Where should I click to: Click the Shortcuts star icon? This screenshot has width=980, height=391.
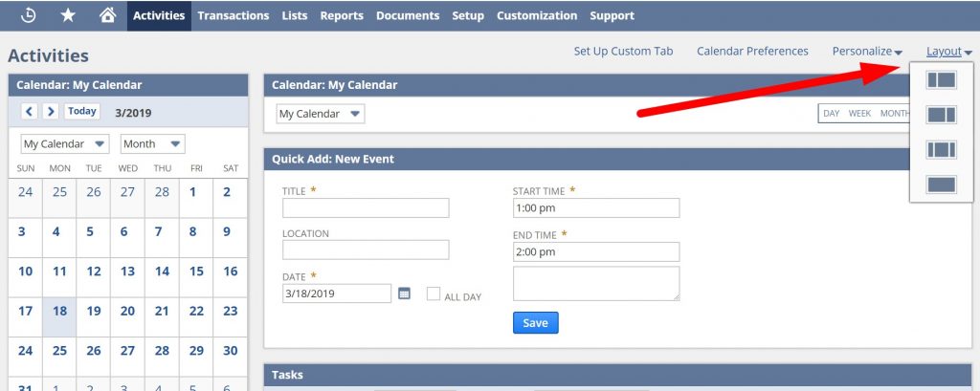68,15
